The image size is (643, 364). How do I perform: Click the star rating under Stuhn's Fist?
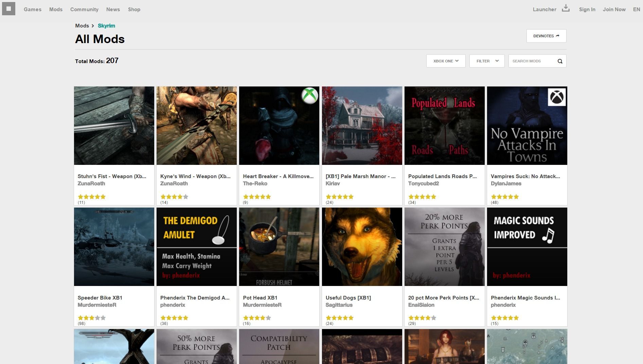tap(92, 197)
